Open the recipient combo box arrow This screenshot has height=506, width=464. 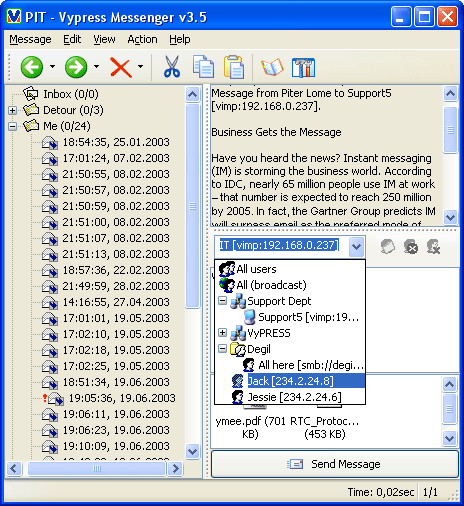[x=356, y=247]
